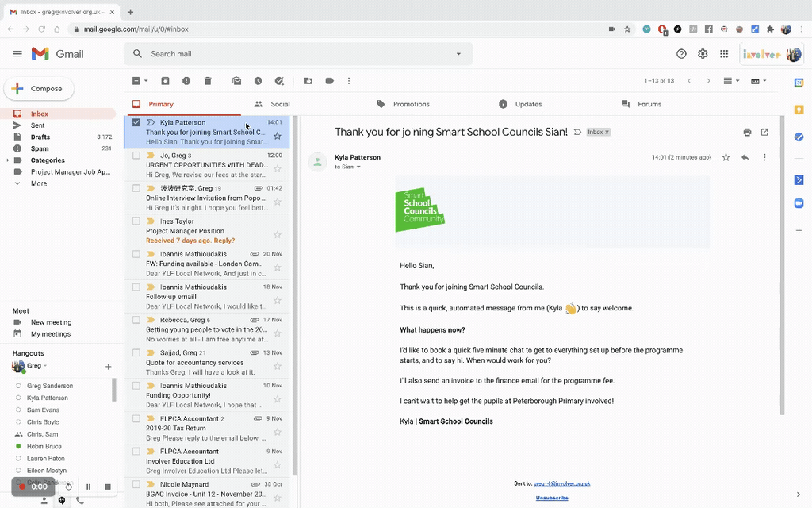Screen dimensions: 812x508
Task: Open the select-all checkbox dropdown arrow
Action: (x=146, y=81)
